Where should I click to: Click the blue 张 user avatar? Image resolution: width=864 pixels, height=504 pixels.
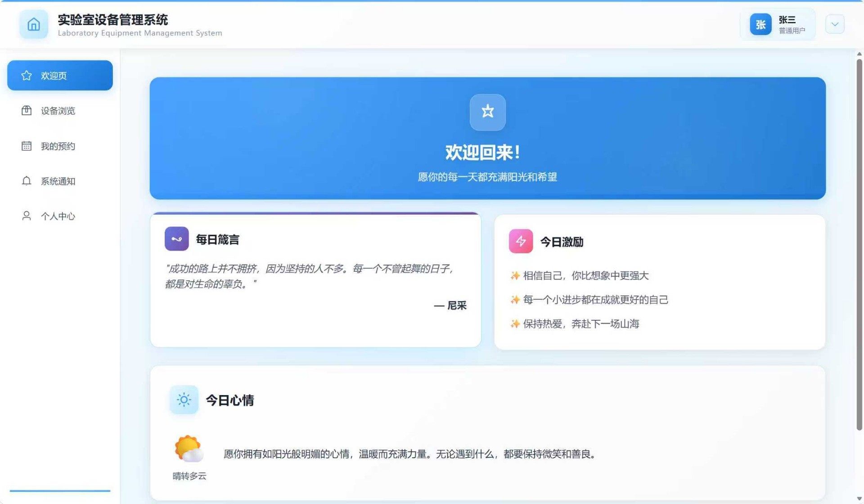pos(760,24)
